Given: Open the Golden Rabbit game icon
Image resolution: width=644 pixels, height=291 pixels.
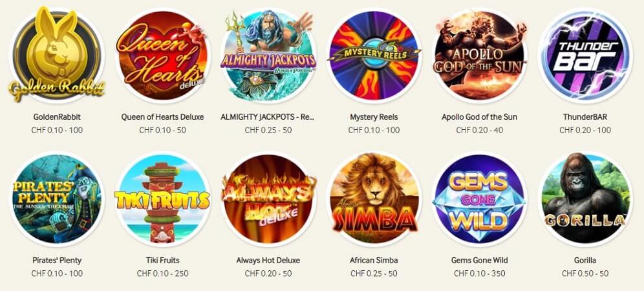Looking at the screenshot, I should [x=57, y=55].
